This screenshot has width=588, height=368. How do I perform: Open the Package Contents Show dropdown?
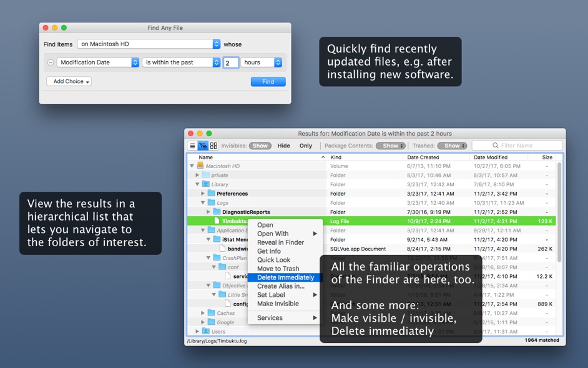(390, 145)
